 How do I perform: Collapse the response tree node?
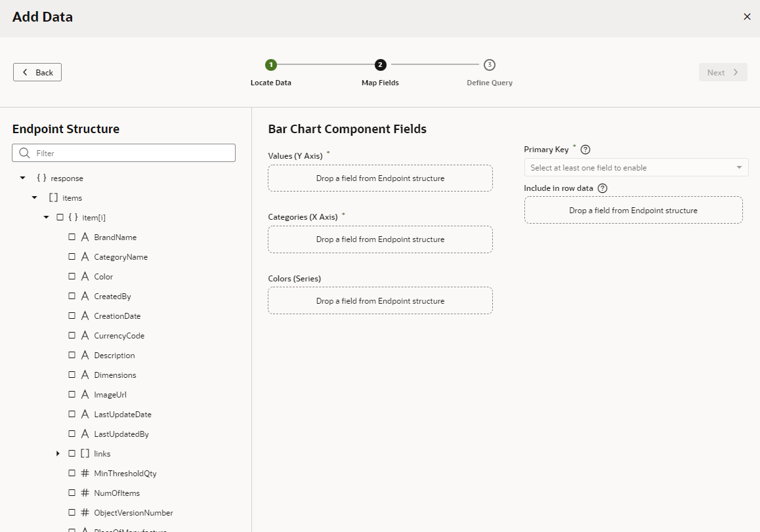click(x=23, y=178)
